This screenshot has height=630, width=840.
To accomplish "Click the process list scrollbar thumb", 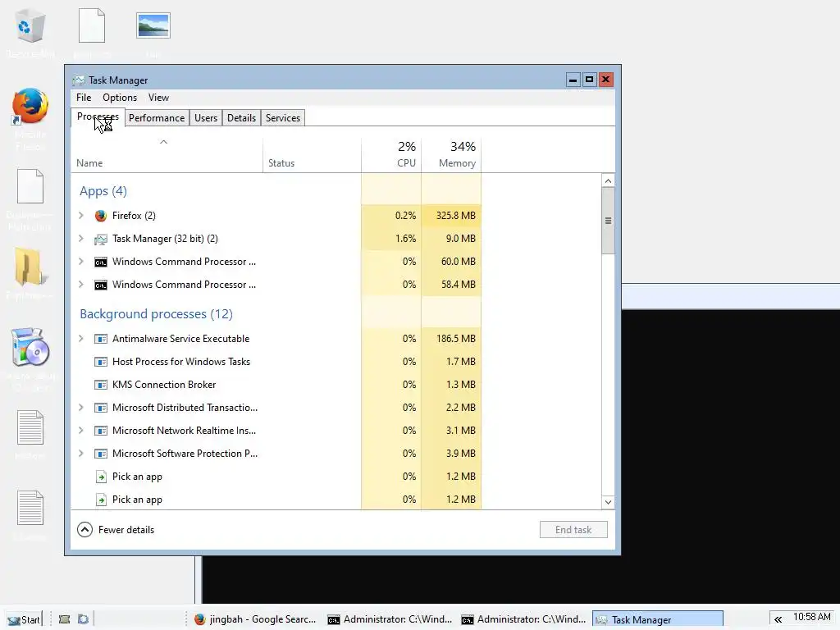I will click(x=608, y=221).
